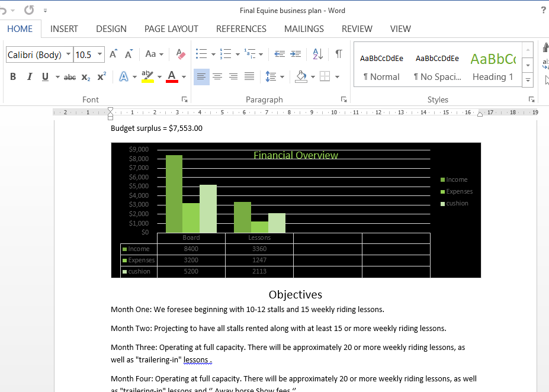Image resolution: width=549 pixels, height=392 pixels.
Task: Apply the Normal style
Action: click(x=381, y=66)
